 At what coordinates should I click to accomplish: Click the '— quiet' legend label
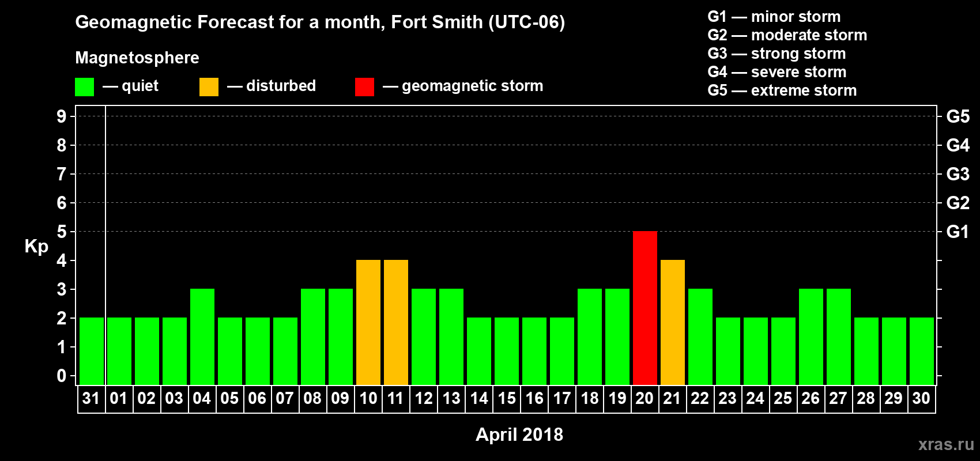(x=130, y=86)
